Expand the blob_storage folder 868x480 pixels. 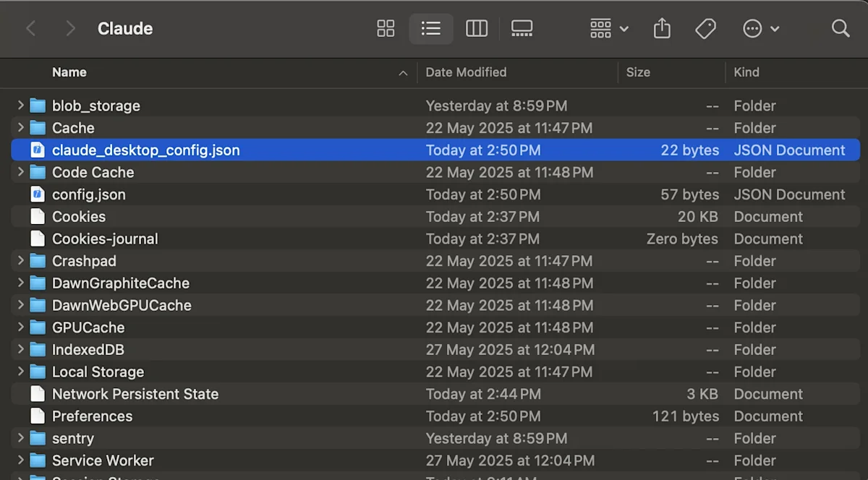[x=20, y=106]
